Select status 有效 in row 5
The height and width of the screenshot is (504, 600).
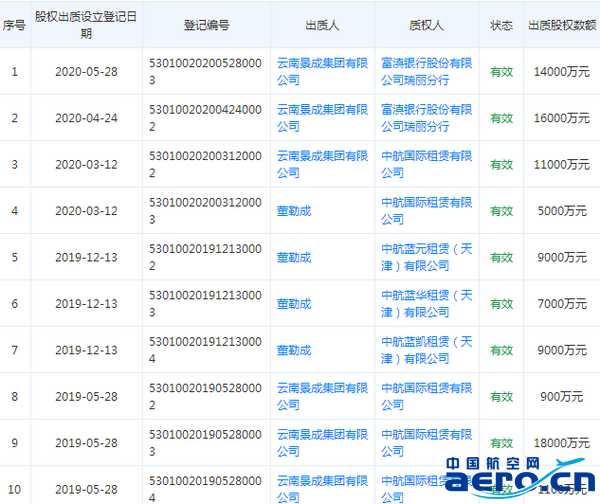pyautogui.click(x=501, y=257)
